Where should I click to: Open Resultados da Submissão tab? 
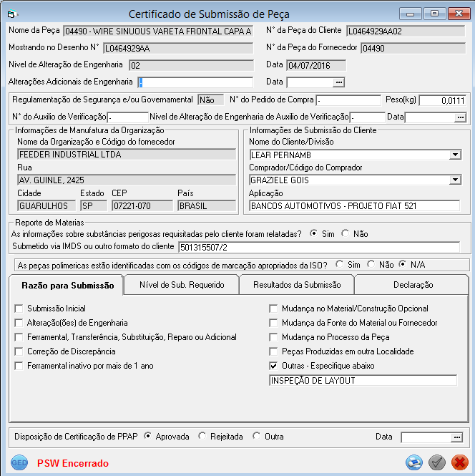[297, 285]
